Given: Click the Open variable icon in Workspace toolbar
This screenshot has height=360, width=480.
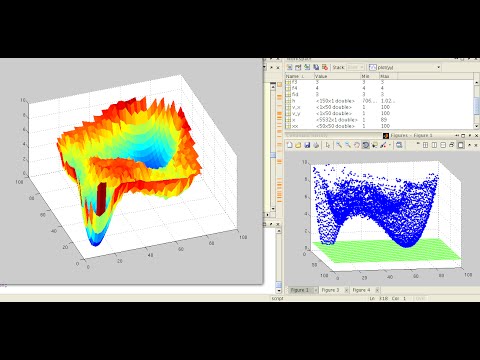Looking at the screenshot, I should click(298, 67).
